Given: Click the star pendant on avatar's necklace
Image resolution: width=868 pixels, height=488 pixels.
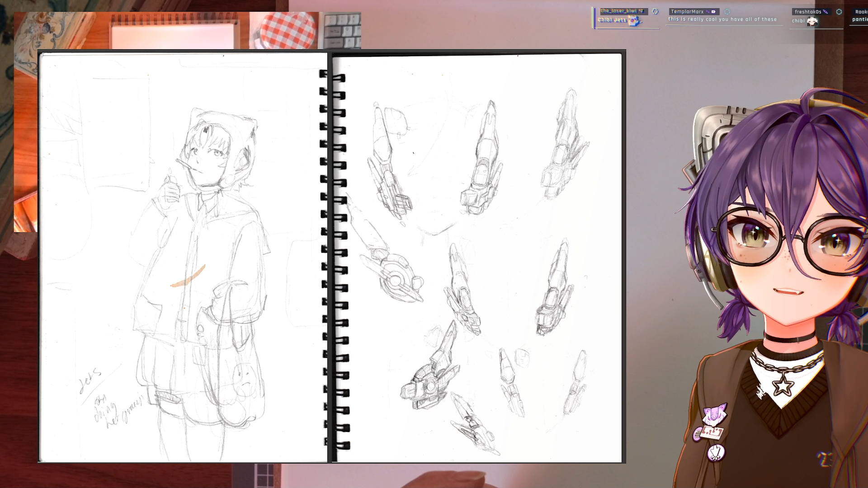Looking at the screenshot, I should (x=783, y=385).
